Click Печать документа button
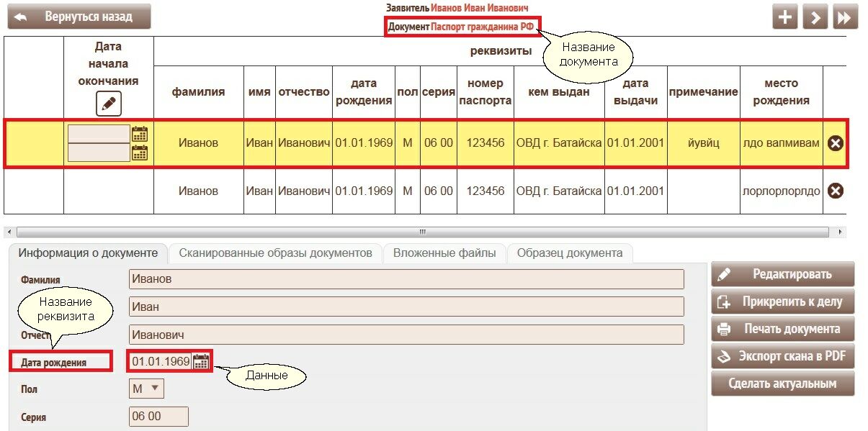 tap(783, 329)
